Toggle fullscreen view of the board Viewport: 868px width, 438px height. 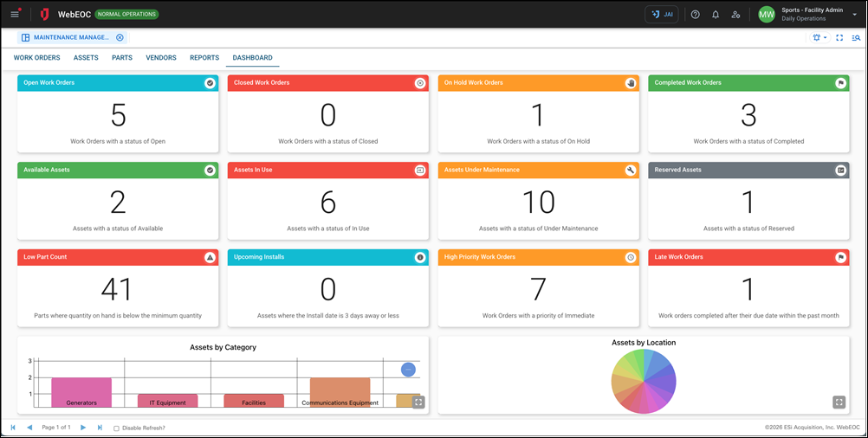tap(839, 38)
